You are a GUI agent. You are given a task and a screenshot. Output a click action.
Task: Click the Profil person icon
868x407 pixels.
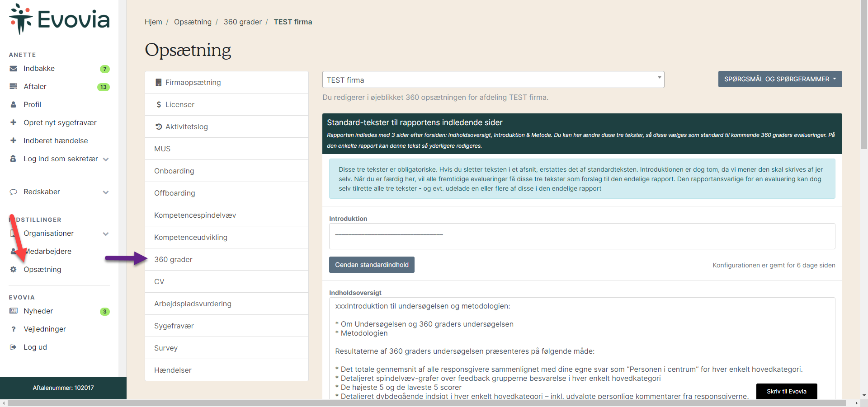[x=14, y=105]
